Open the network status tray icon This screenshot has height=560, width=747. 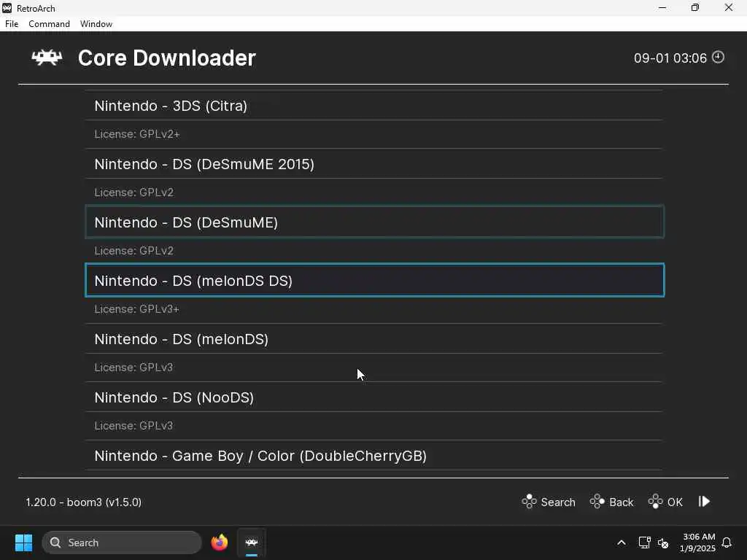pyautogui.click(x=645, y=542)
